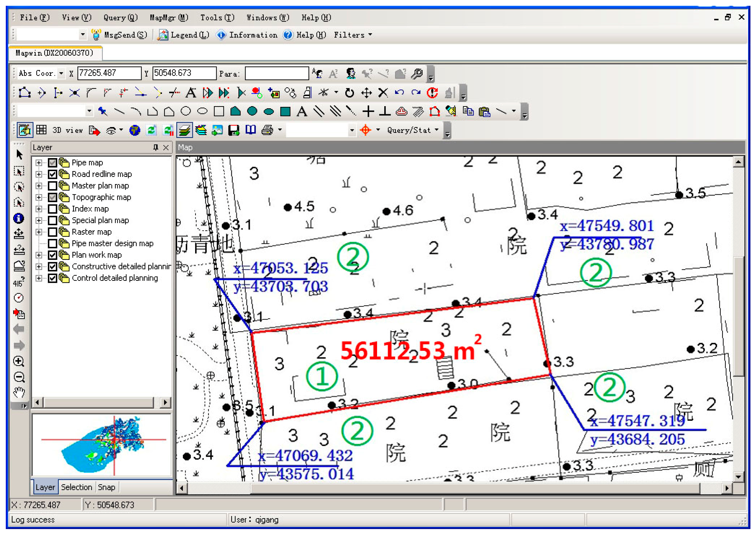Image resolution: width=756 pixels, height=536 pixels.
Task: Switch to the Selection tab
Action: [x=76, y=488]
